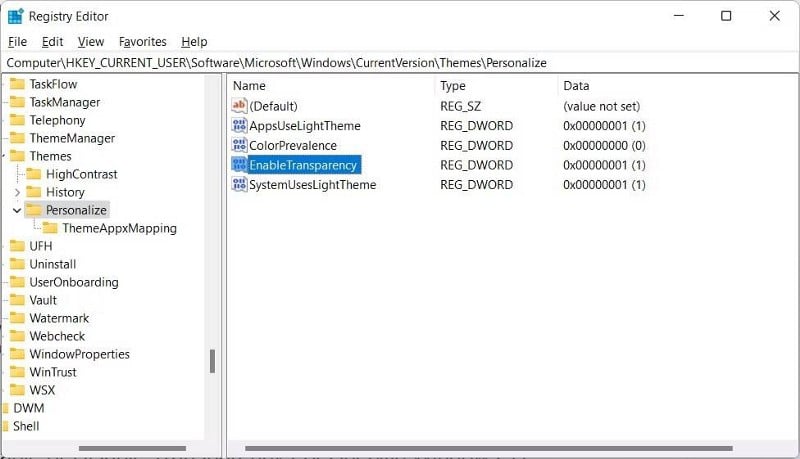Select the EnableTransparency value name
The height and width of the screenshot is (459, 800).
(x=303, y=165)
